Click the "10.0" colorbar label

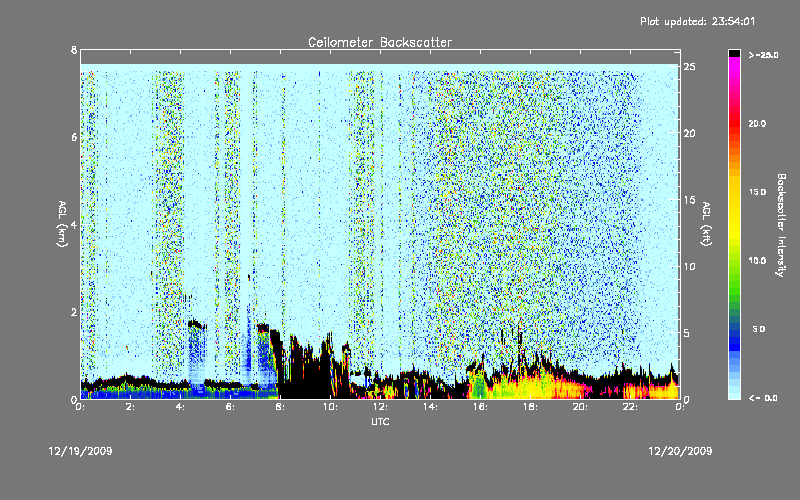tap(758, 261)
